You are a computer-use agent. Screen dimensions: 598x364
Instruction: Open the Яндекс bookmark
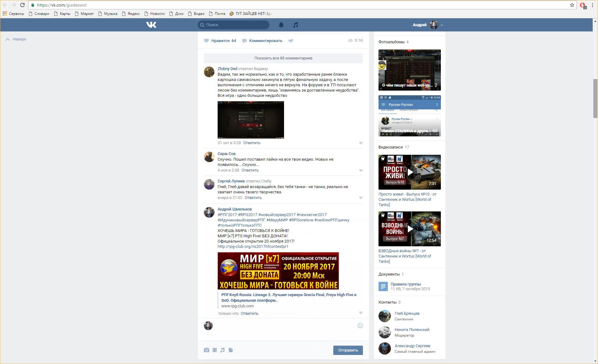click(131, 14)
